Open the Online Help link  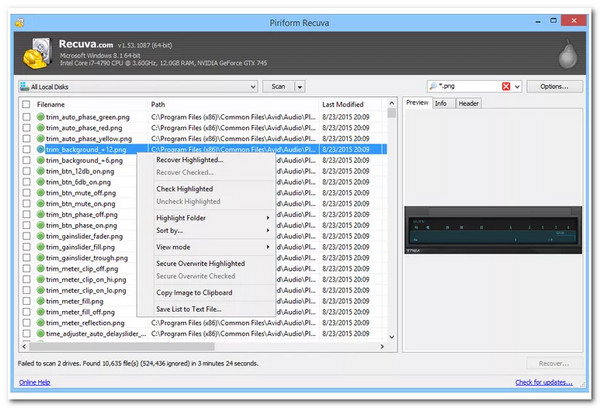[34, 382]
